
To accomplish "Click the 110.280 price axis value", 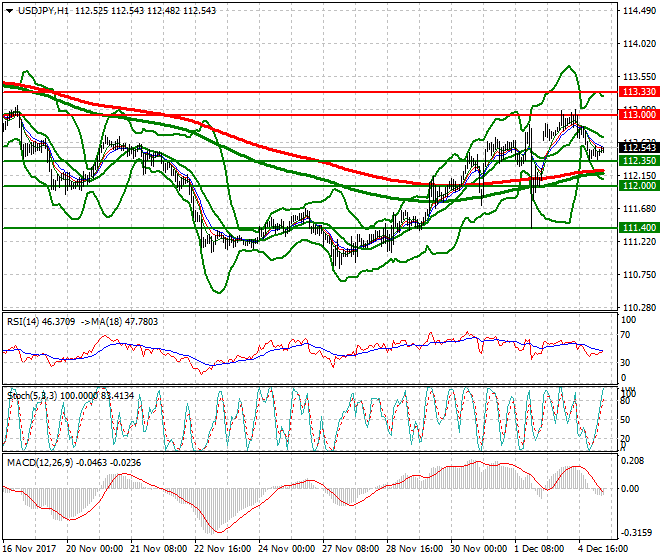I will (x=639, y=308).
